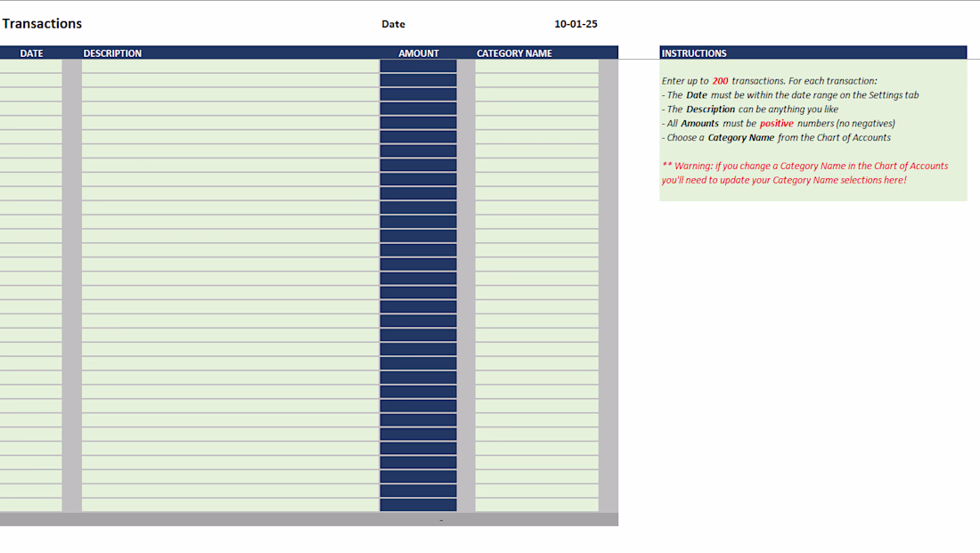Select the DATE column header
This screenshot has height=553, width=980.
click(31, 53)
